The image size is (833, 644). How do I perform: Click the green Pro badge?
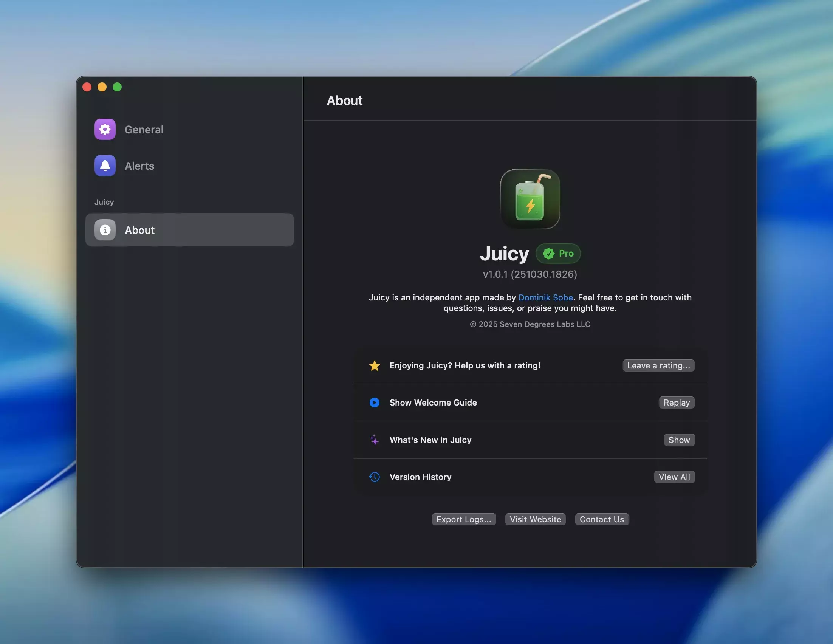[557, 254]
